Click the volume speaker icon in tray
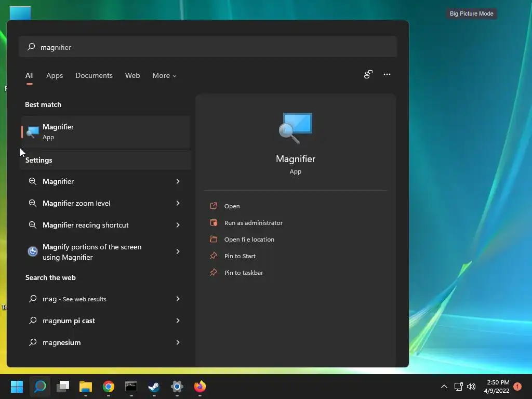This screenshot has height=399, width=532. [x=471, y=387]
